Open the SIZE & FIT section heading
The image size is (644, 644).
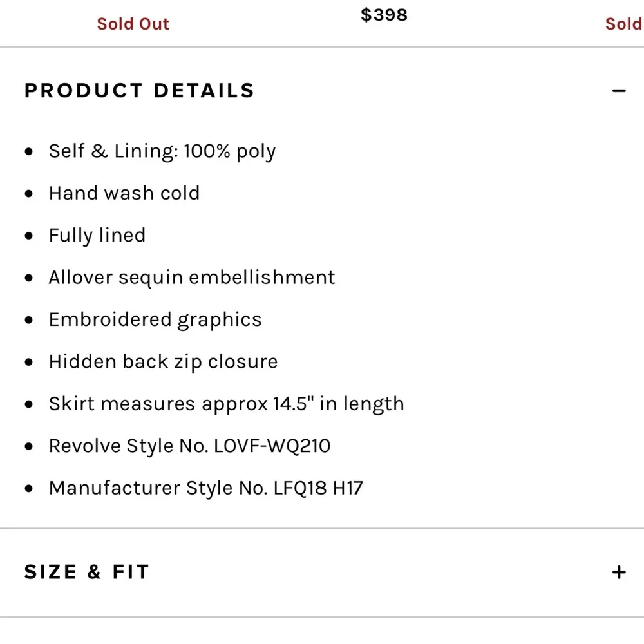click(x=87, y=572)
